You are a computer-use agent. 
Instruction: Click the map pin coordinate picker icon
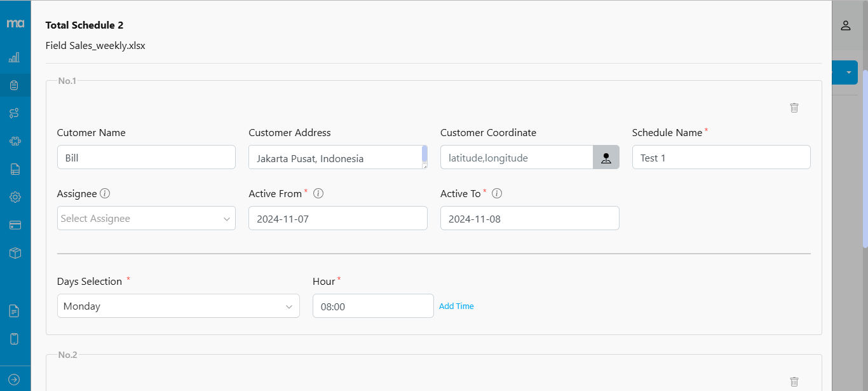coord(606,158)
